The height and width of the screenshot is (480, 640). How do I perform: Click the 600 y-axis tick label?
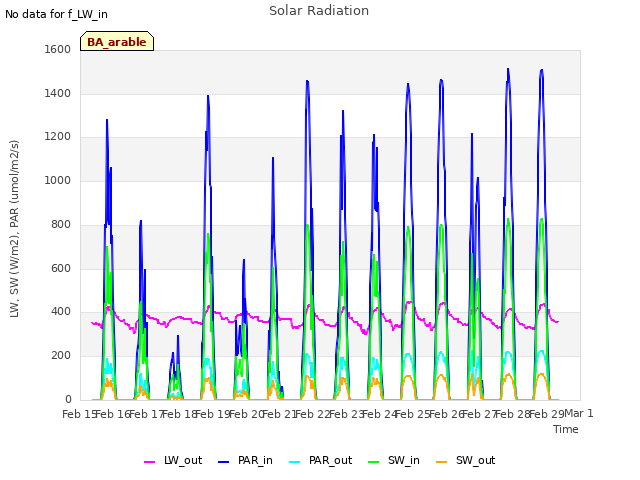pos(61,268)
